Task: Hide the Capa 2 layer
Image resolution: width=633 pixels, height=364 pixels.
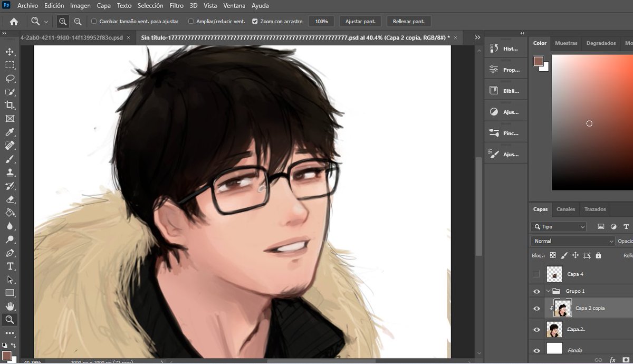Action: [536, 330]
